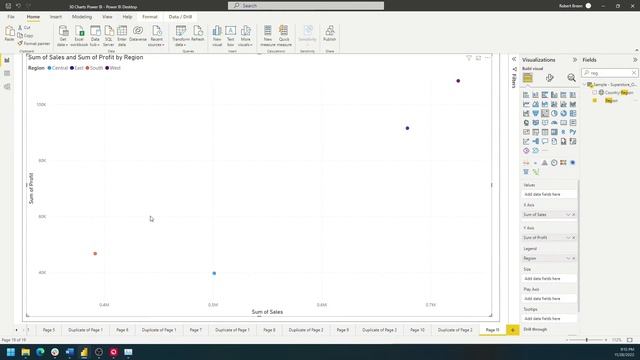Select the scatter chart visualization icon
Viewport: 640px width, 360px height.
[x=545, y=113]
